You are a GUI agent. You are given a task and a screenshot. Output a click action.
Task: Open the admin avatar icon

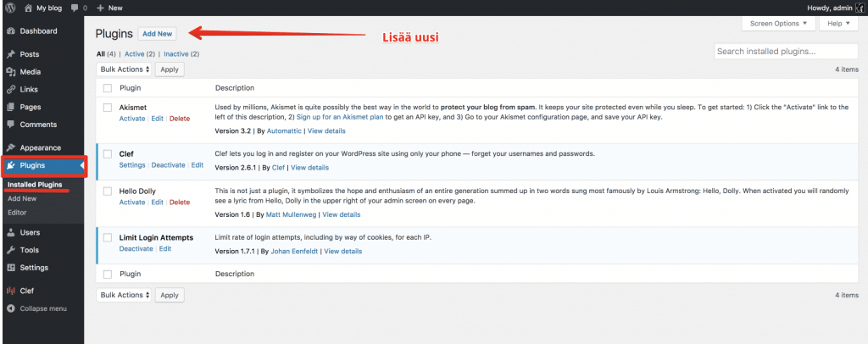coord(860,8)
